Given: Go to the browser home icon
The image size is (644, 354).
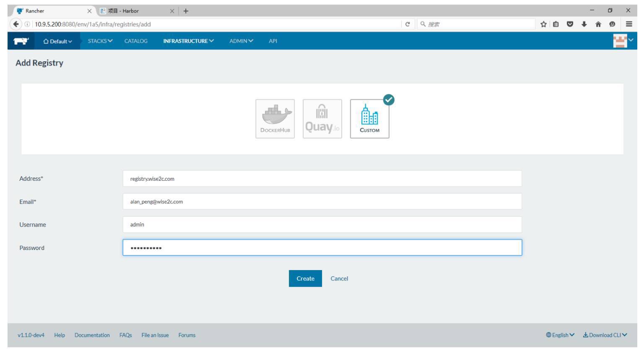Looking at the screenshot, I should coord(598,24).
